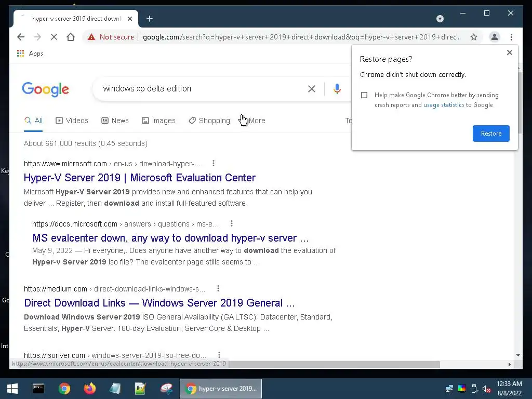Click the hyper-v server 2019 taskbar window button
This screenshot has height=399, width=532.
(x=220, y=389)
